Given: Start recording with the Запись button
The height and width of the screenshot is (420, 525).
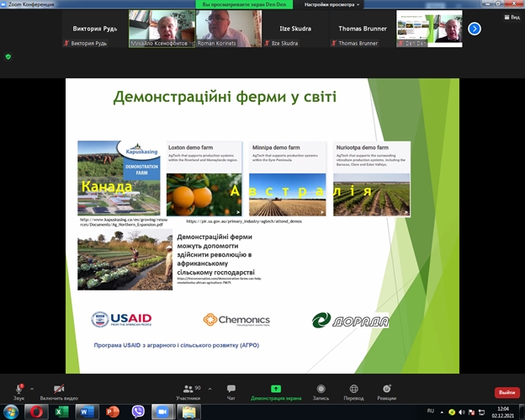Looking at the screenshot, I should (x=320, y=388).
